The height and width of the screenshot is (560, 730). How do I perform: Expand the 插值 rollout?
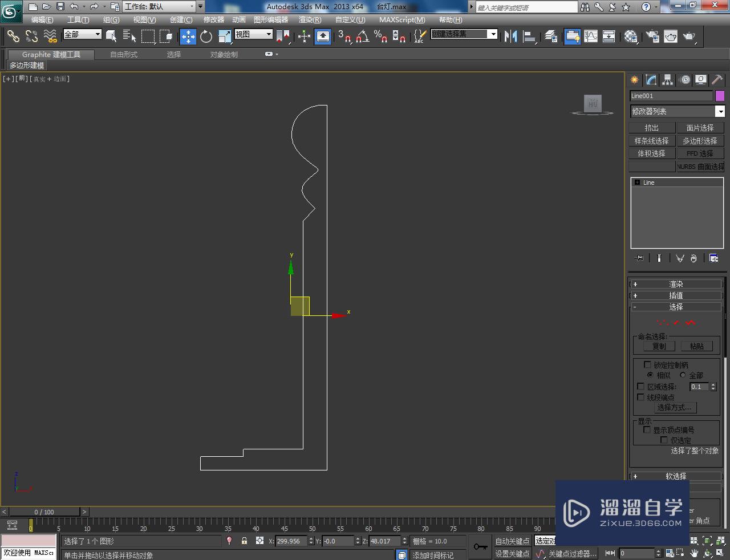[676, 295]
